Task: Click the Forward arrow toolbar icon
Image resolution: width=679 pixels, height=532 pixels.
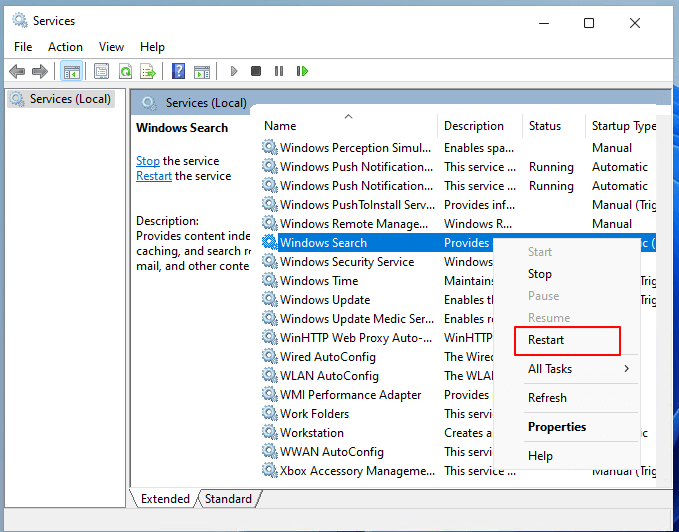Action: point(40,71)
